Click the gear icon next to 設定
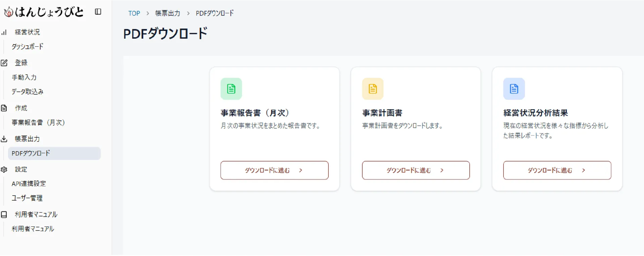The height and width of the screenshot is (256, 644). (4, 169)
